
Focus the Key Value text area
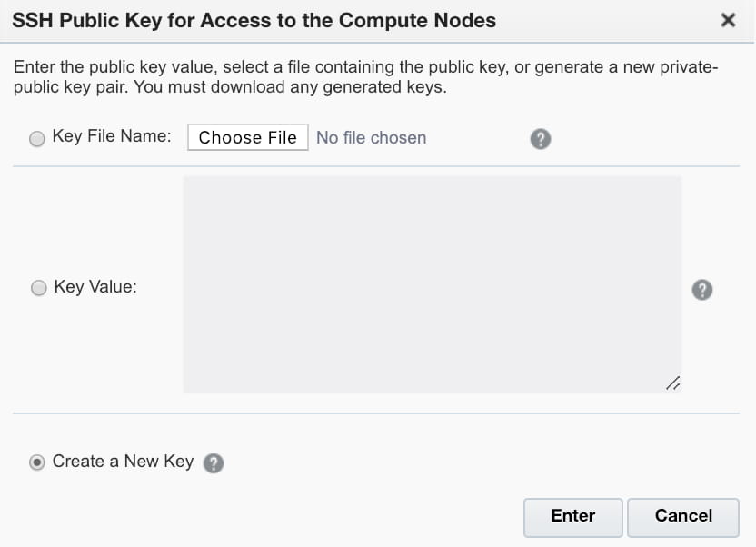pos(432,283)
